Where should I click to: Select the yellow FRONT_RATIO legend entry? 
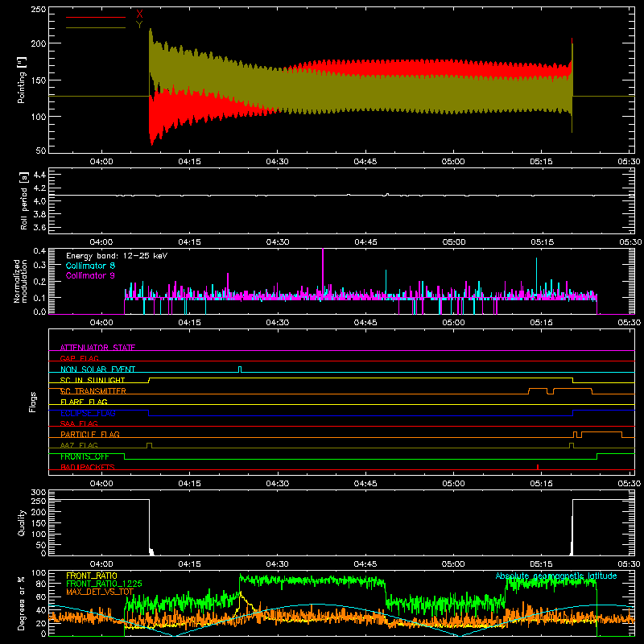tap(92, 576)
